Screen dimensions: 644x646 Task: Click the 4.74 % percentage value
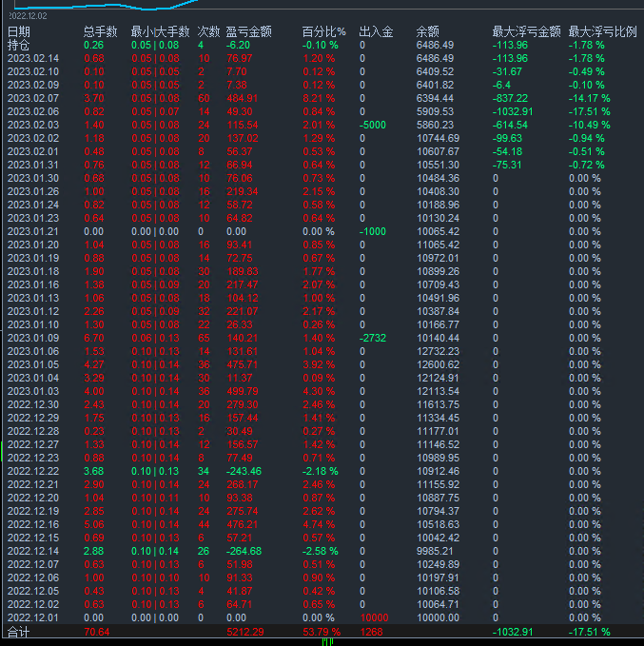(319, 524)
